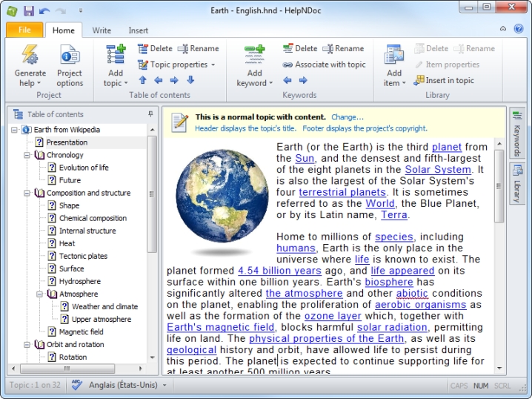Switch to the Write ribbon tab
The height and width of the screenshot is (399, 532).
(102, 30)
